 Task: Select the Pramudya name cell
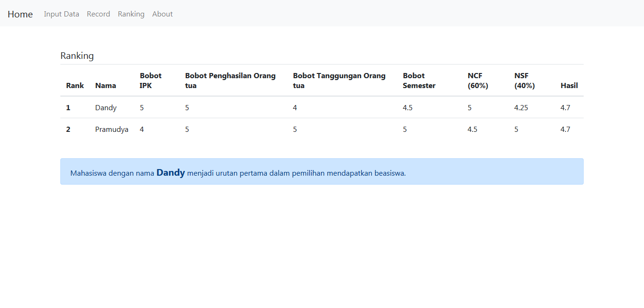tap(112, 130)
